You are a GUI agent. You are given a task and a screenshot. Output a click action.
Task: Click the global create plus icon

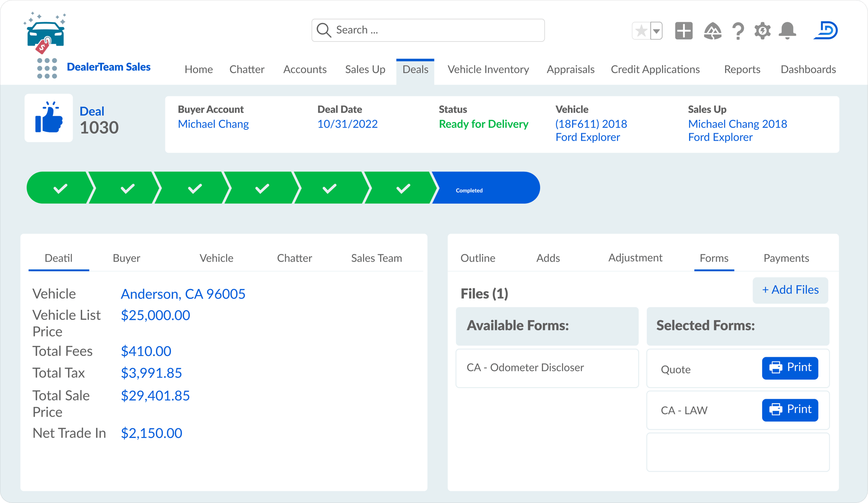(x=684, y=31)
